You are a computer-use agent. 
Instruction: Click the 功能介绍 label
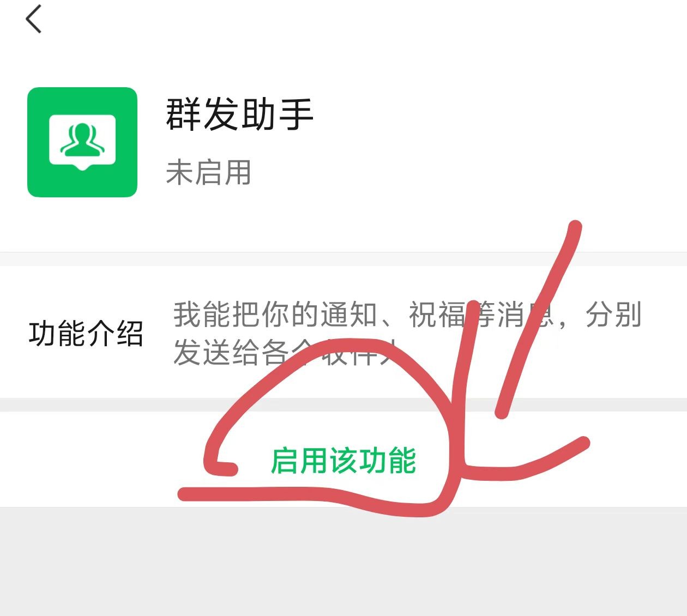86,334
